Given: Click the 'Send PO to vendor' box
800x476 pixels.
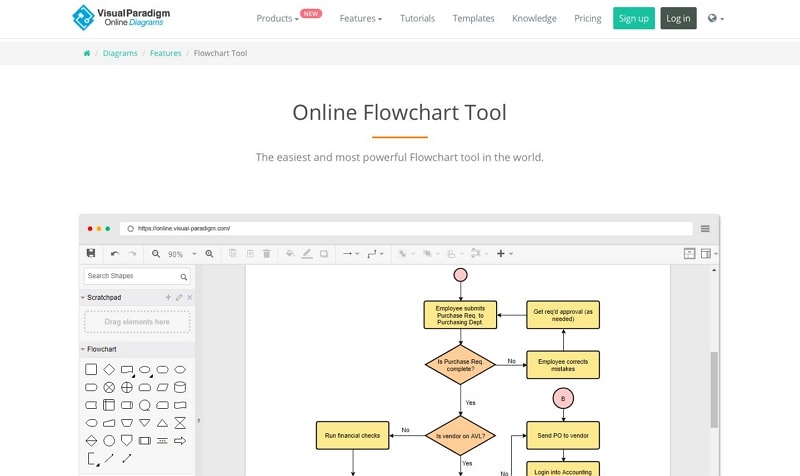Looking at the screenshot, I should (563, 435).
